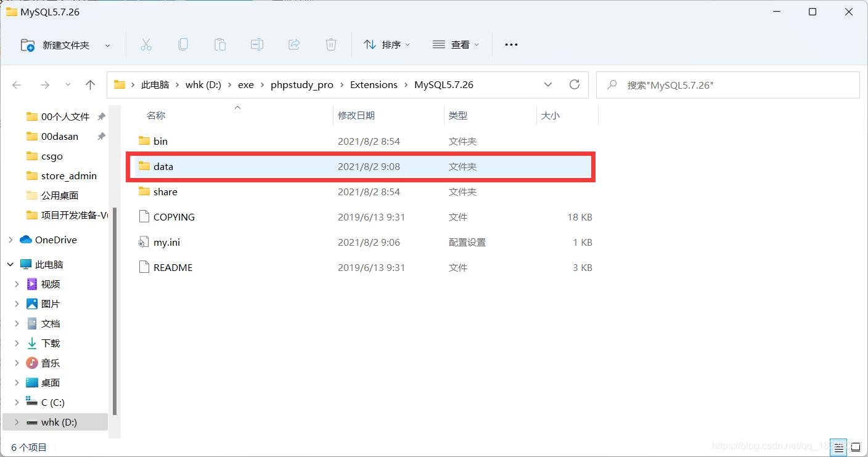The height and width of the screenshot is (457, 868).
Task: Click the Delete trash icon
Action: [x=331, y=44]
